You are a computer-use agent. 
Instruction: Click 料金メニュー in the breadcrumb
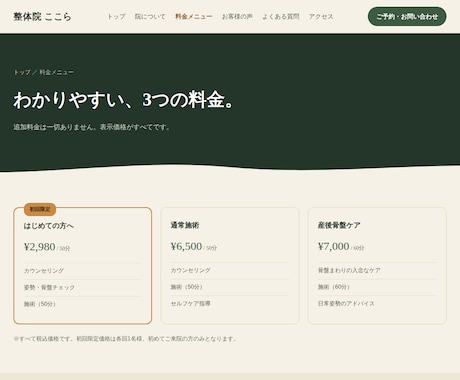pos(57,72)
